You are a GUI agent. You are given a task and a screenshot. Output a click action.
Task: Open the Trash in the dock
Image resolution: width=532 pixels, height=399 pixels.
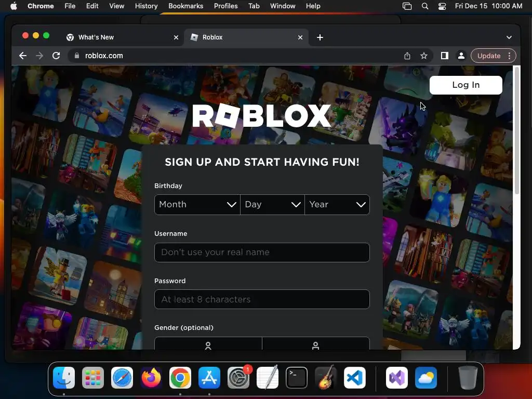pos(468,378)
